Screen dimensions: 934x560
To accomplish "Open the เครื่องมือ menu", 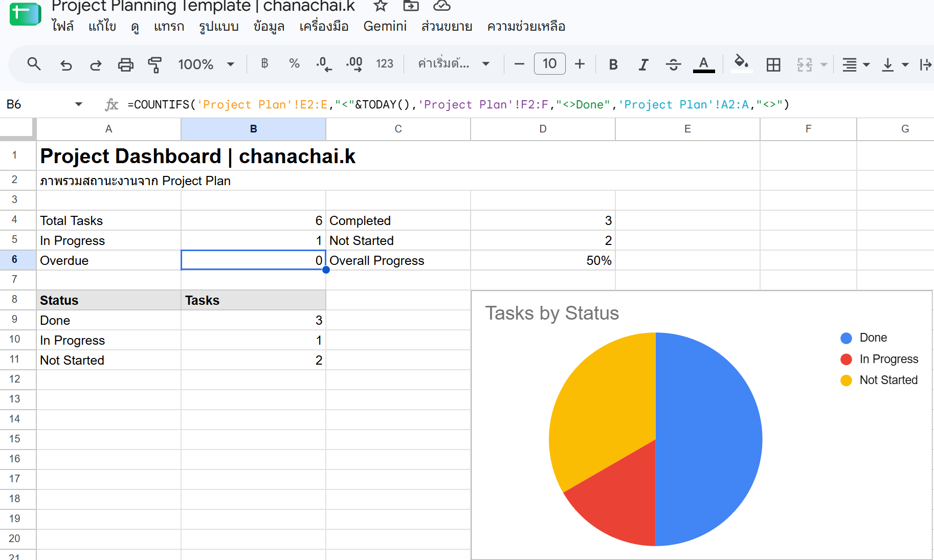I will (x=324, y=26).
